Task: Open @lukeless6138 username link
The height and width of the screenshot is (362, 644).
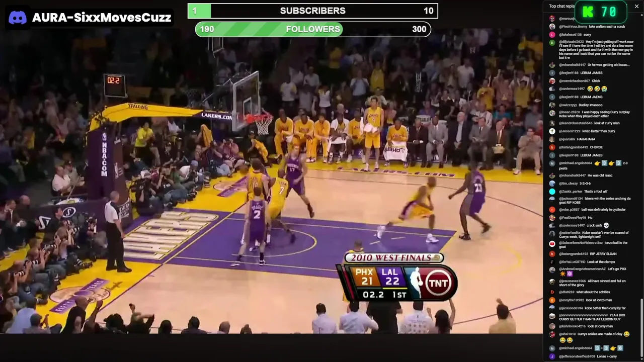Action: pos(570,35)
